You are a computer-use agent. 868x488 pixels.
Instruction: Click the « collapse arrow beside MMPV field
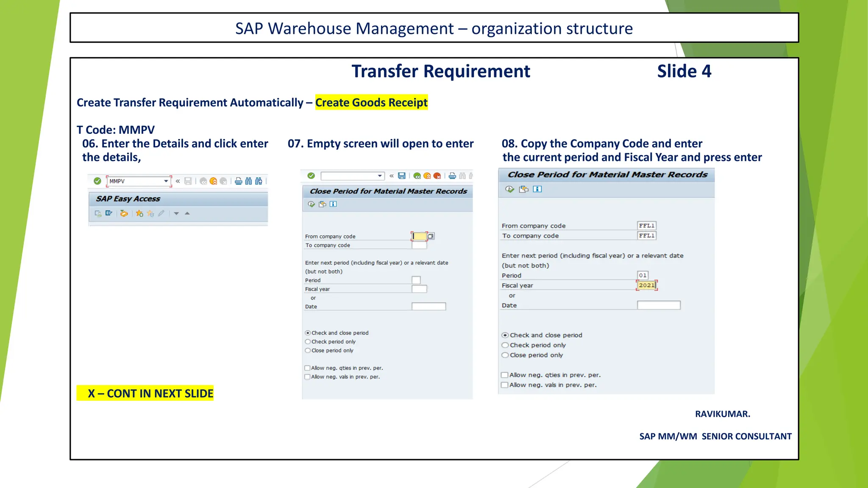click(178, 181)
